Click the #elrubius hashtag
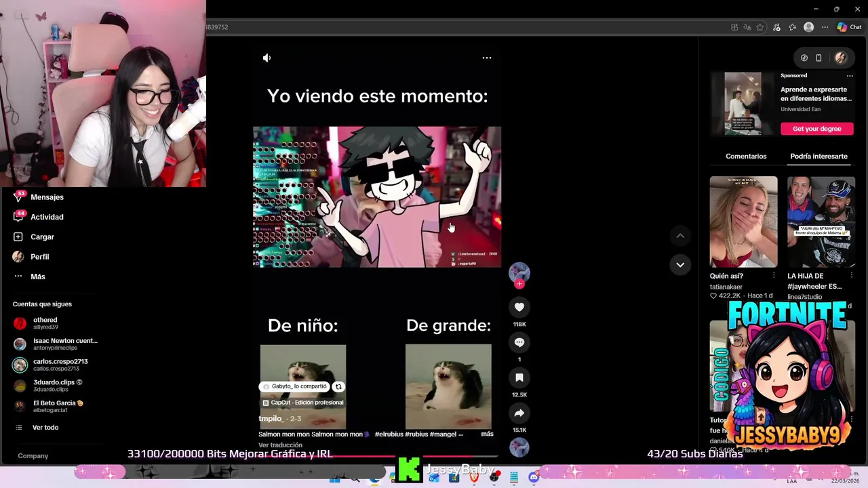Viewport: 868px width, 488px height. (x=389, y=434)
